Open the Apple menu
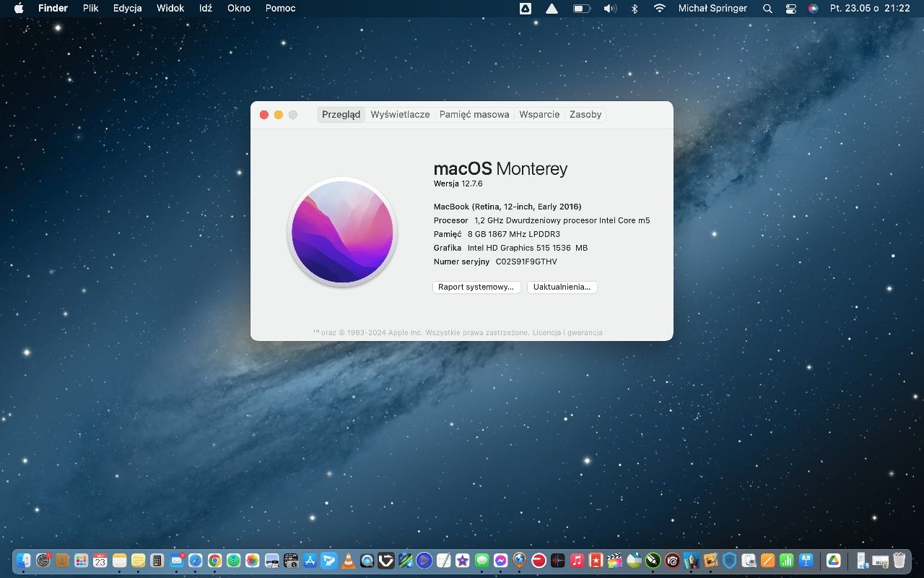This screenshot has height=578, width=924. pos(19,9)
